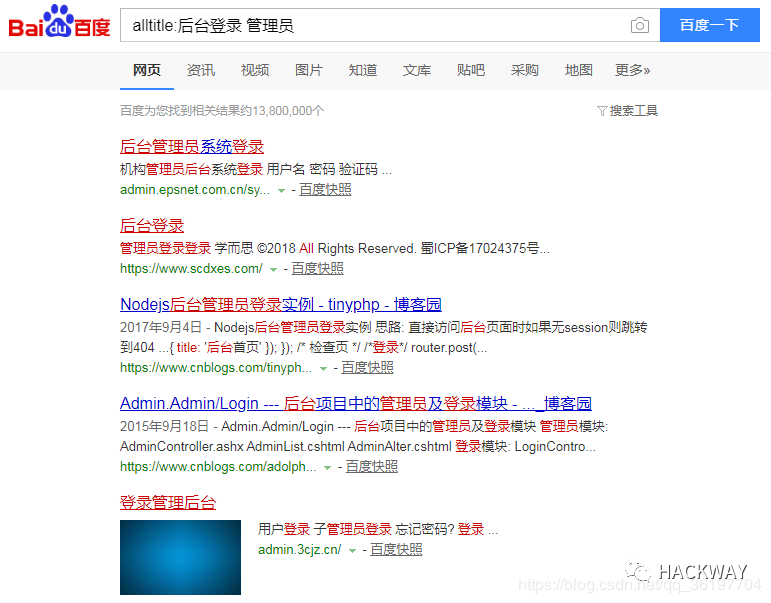Open the 地图 tab
The width and height of the screenshot is (771, 603).
(579, 70)
